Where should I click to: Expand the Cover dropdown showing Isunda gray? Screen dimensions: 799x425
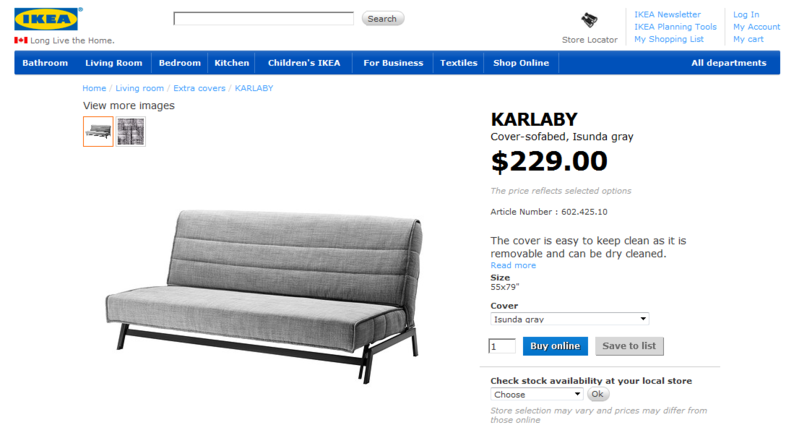click(x=570, y=319)
